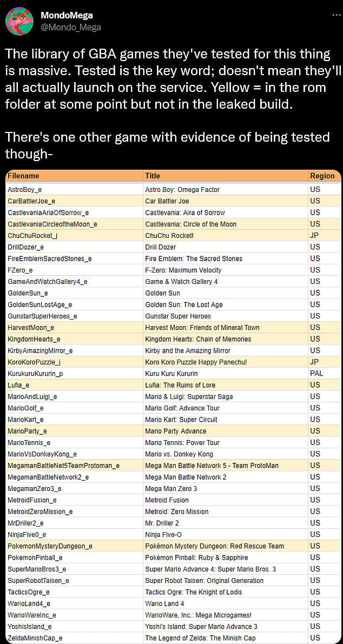Click the PAL region cell for Kuru Kuru Kururin
Viewport: 343px width, 644px height.
(316, 374)
